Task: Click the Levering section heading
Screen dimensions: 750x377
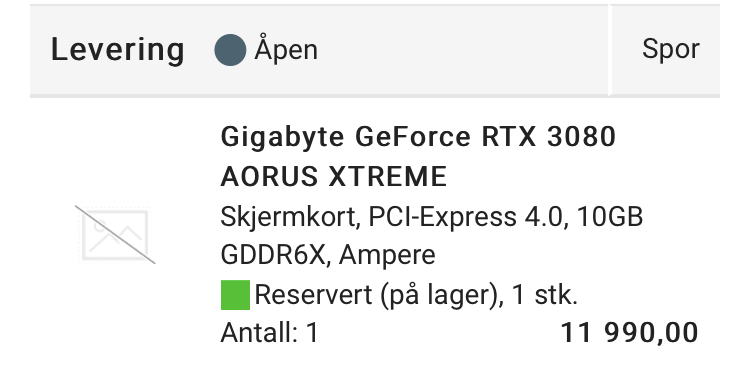Action: coord(118,50)
